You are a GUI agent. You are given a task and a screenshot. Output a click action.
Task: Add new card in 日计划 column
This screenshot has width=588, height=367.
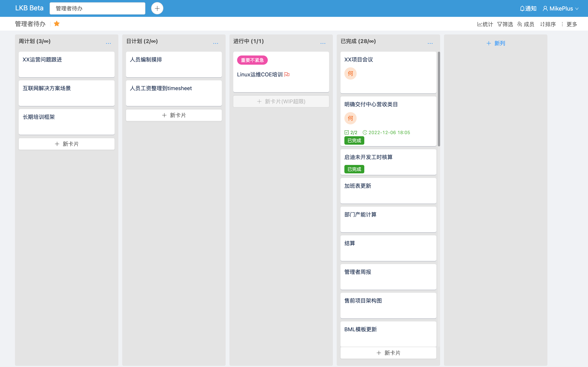(174, 115)
